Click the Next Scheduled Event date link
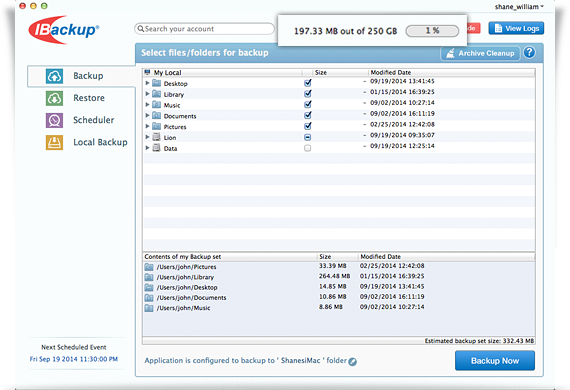Image resolution: width=570 pixels, height=390 pixels. (74, 359)
